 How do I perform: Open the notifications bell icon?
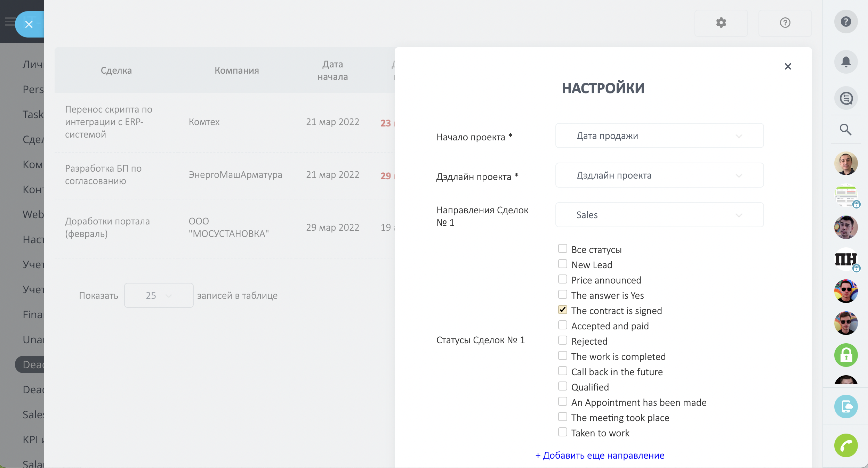click(846, 62)
